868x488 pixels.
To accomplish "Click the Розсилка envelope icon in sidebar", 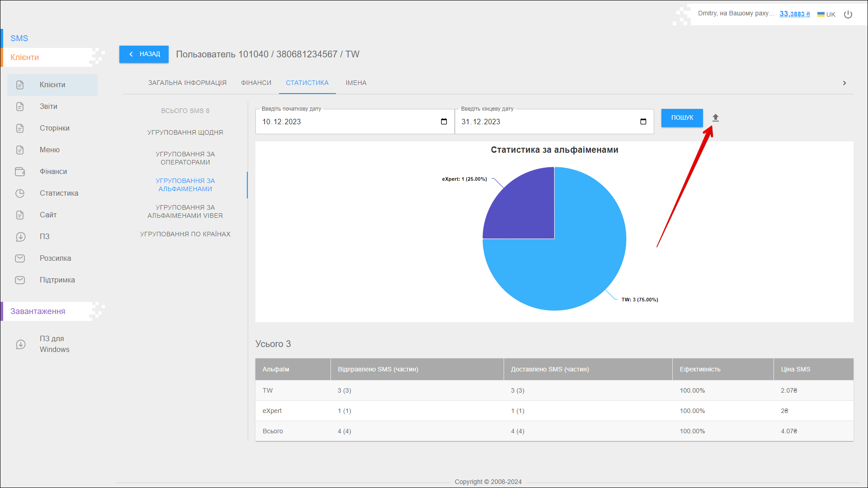I will (20, 258).
